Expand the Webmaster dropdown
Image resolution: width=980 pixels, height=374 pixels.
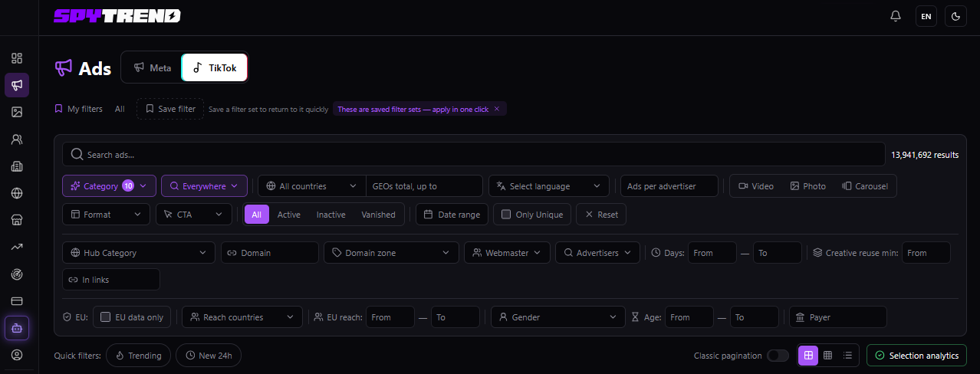click(x=507, y=253)
